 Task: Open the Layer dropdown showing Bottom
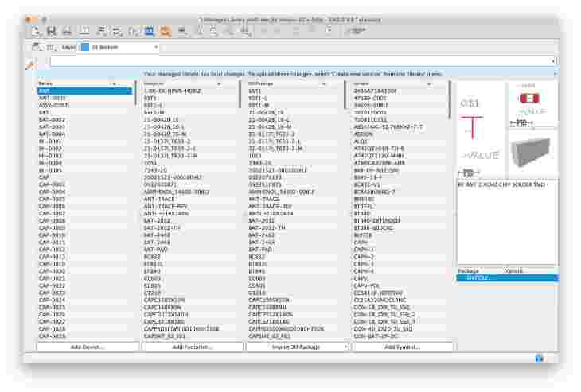click(x=119, y=47)
